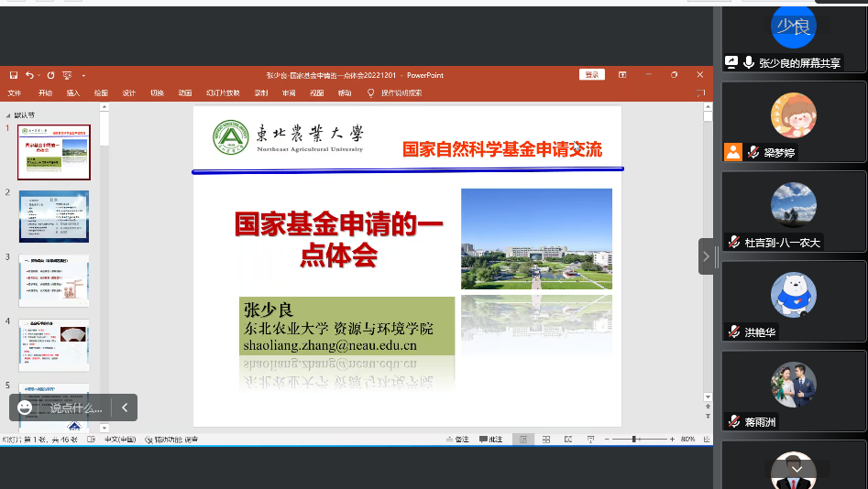Viewport: 868px width, 489px height.
Task: Expand more participants with bottom down chevron
Action: click(796, 469)
